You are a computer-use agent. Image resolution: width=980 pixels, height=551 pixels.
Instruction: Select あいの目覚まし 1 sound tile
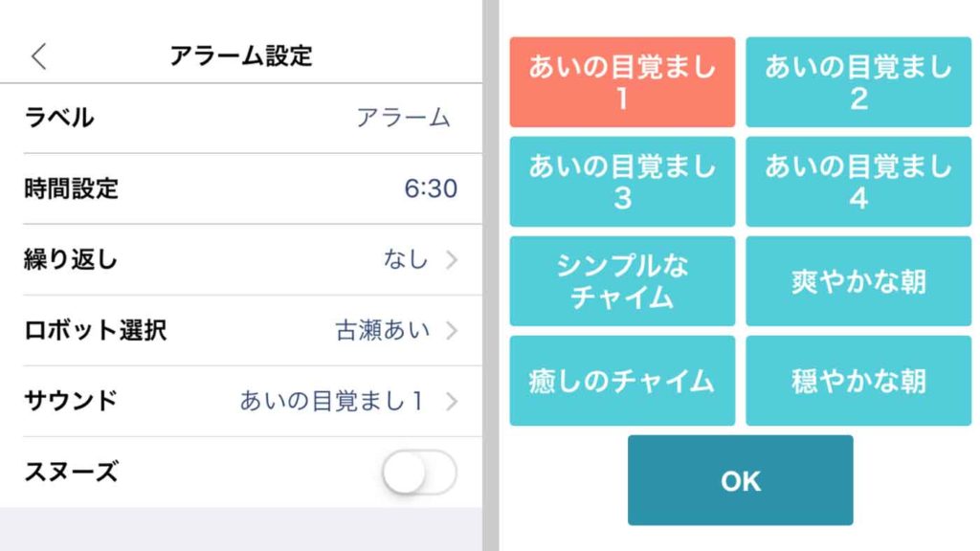click(622, 82)
